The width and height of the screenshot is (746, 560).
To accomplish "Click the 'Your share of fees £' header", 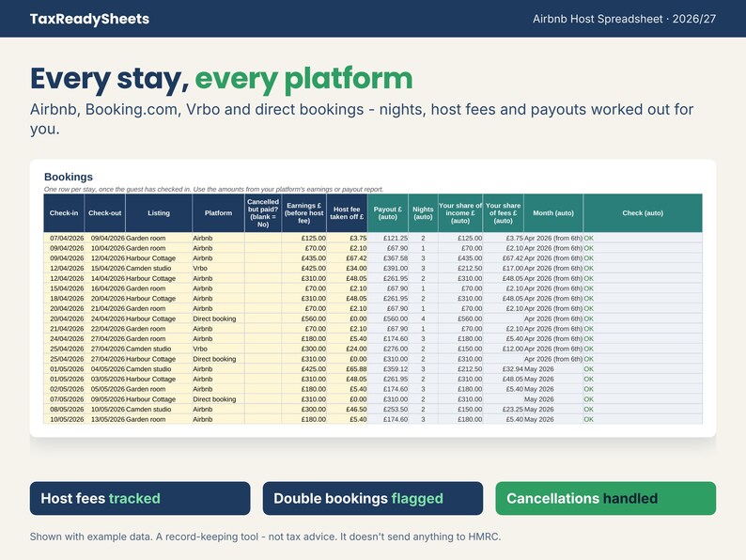I will pos(503,213).
